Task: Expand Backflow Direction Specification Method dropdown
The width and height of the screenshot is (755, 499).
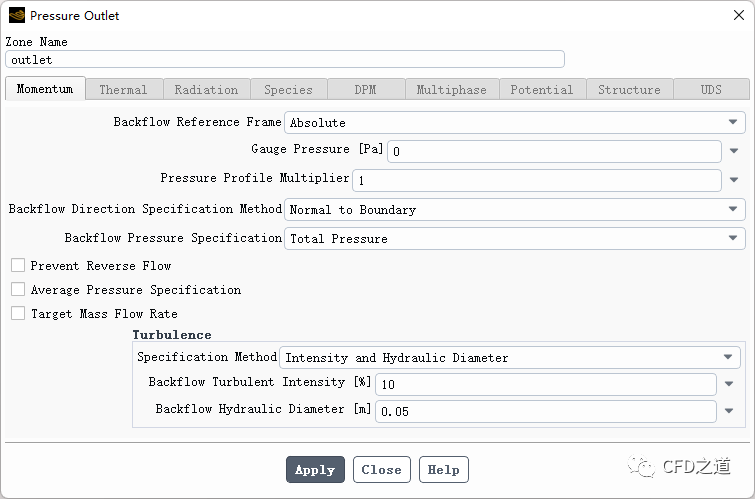Action: tap(515, 210)
